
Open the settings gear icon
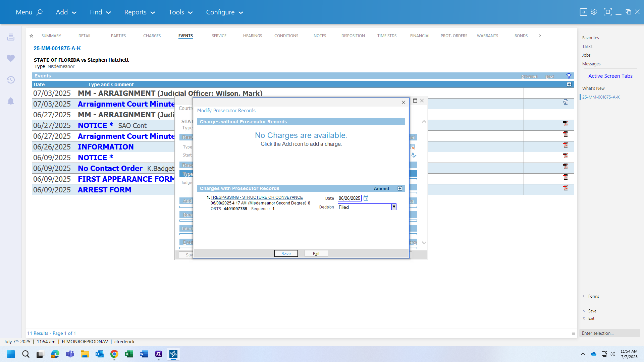pos(594,12)
